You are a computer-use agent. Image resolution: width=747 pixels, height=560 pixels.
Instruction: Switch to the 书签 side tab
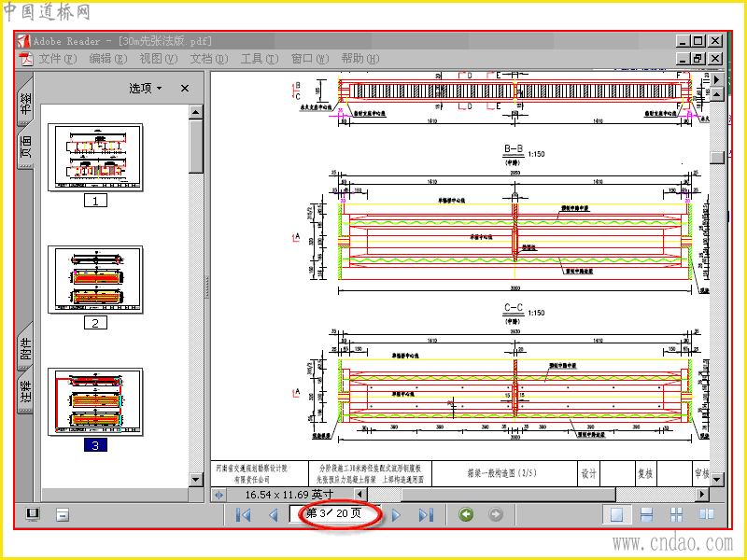[x=26, y=103]
